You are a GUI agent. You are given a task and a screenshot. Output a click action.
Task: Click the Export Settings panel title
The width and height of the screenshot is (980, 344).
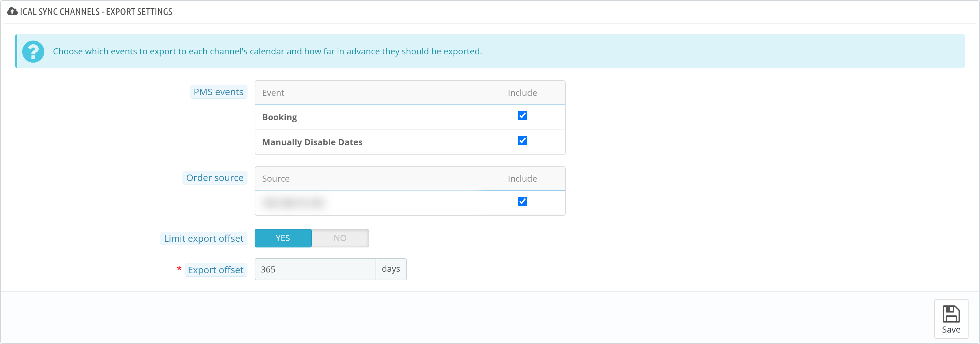click(x=96, y=12)
